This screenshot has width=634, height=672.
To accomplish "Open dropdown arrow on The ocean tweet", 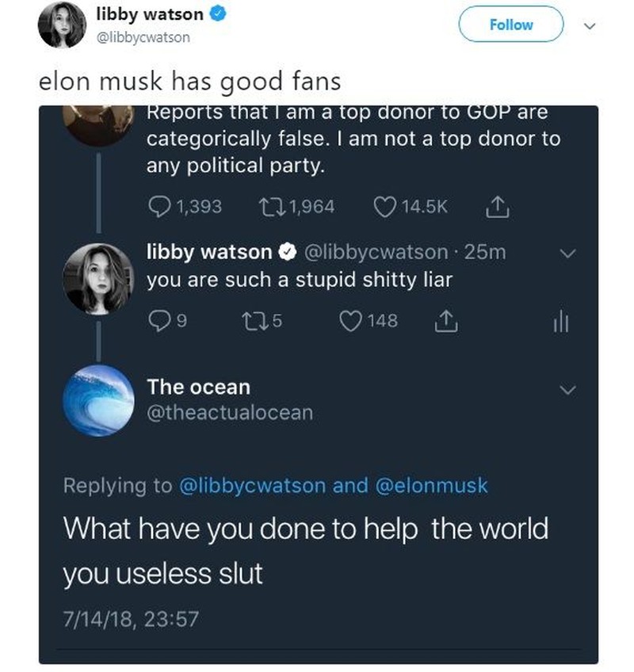I will pyautogui.click(x=567, y=389).
